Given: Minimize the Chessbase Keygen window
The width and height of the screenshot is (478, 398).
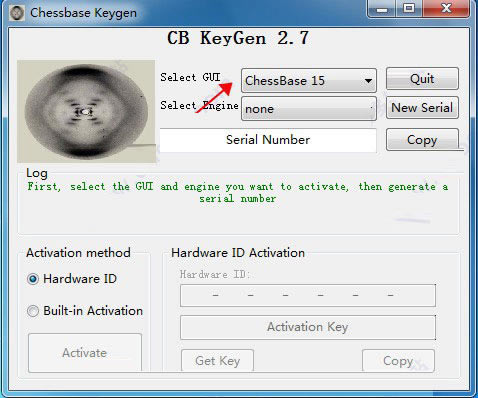Looking at the screenshot, I should 382,8.
